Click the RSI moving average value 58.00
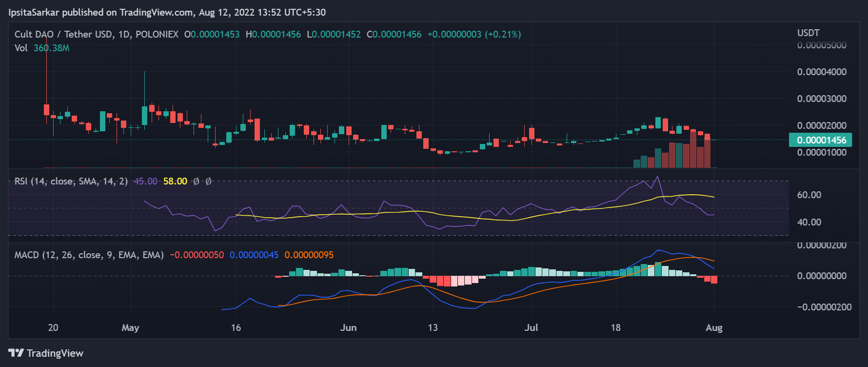Screen dimensions: 868x367 coord(175,181)
